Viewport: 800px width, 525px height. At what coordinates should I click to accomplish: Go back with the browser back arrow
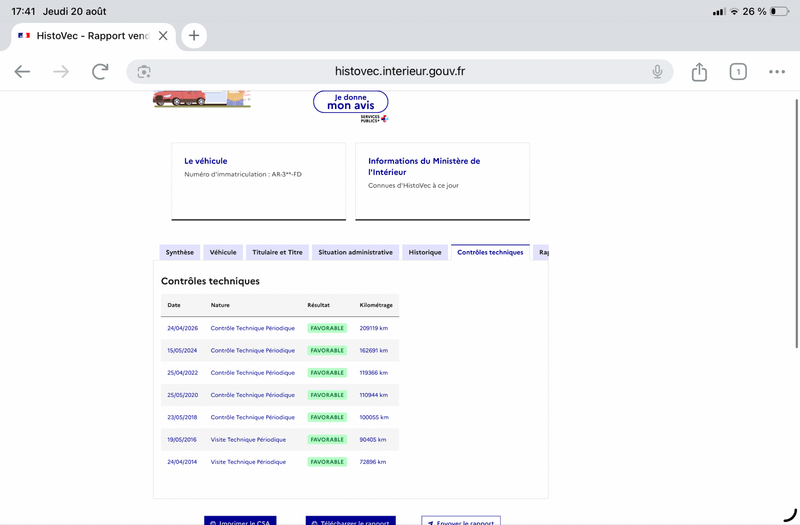[22, 71]
